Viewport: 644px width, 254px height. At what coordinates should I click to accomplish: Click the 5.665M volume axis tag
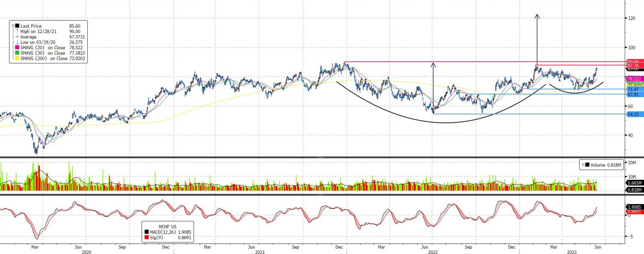635,183
